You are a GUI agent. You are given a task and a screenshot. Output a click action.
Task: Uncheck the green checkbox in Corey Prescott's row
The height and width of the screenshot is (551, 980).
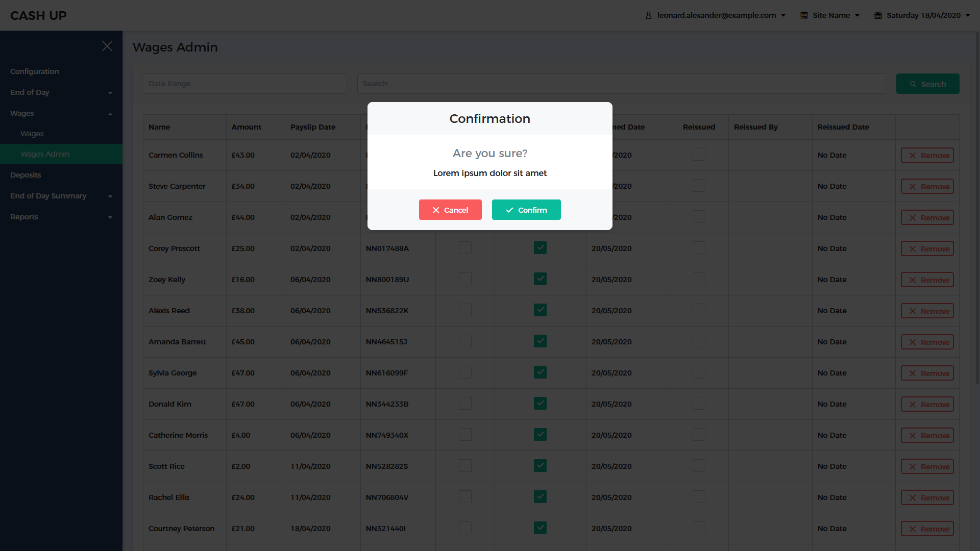(x=540, y=248)
